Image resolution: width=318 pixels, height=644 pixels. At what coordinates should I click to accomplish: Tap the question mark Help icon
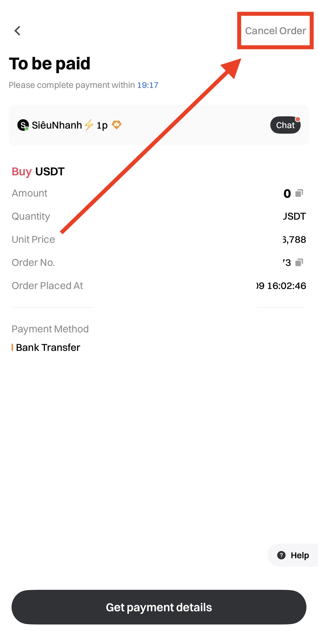[281, 555]
